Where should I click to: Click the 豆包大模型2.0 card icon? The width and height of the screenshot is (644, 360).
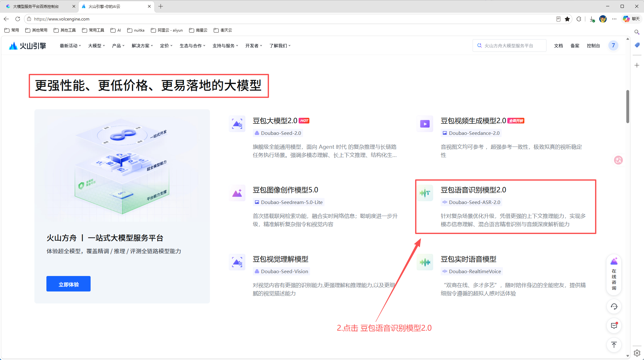237,124
